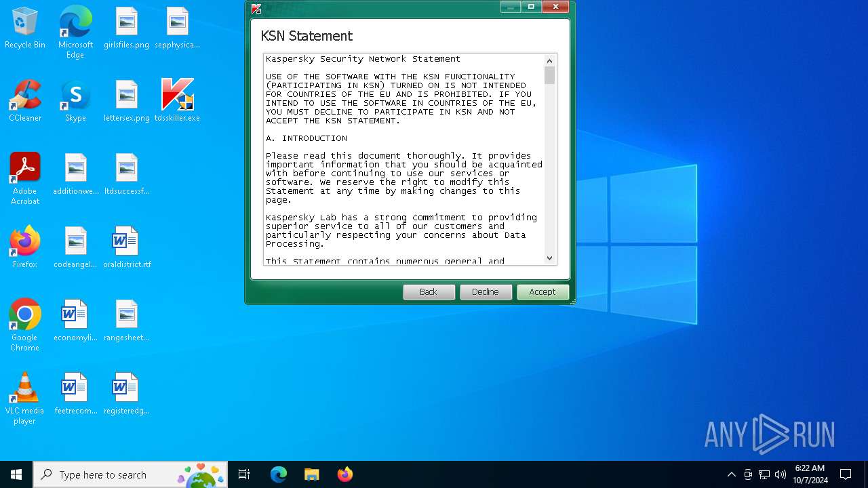Select the additionwe... image file icon

(76, 174)
